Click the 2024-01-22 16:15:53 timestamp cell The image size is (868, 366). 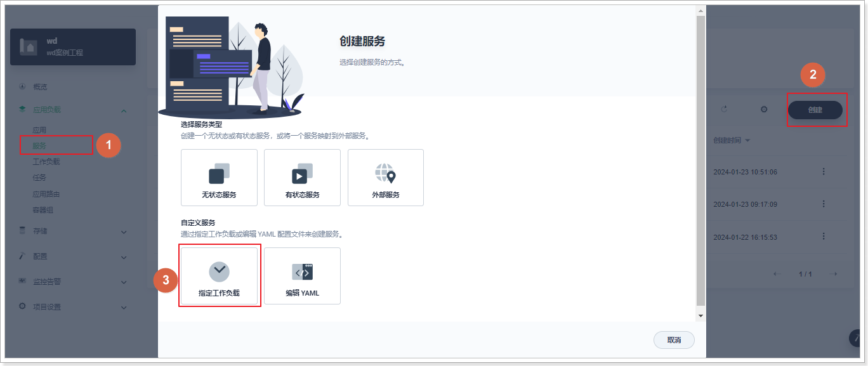(745, 237)
